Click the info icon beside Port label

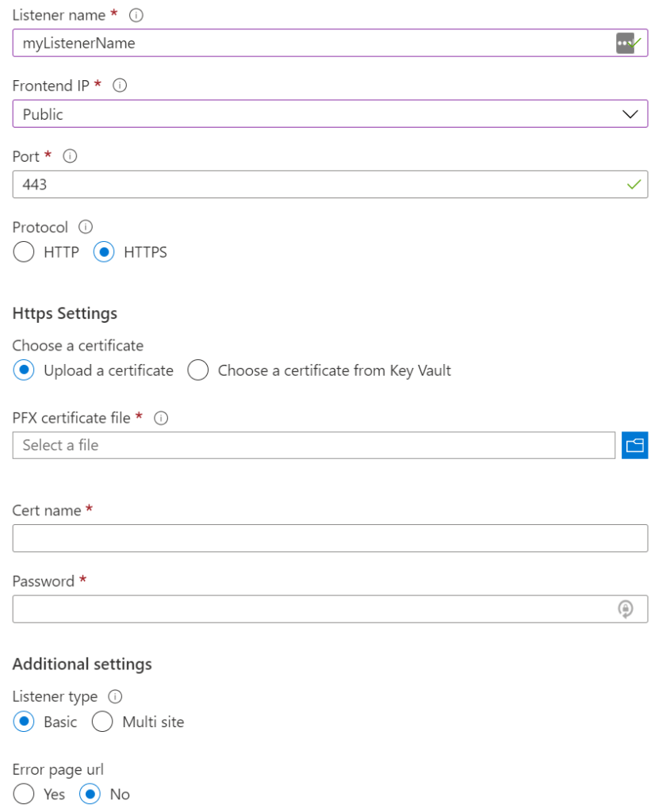click(x=70, y=156)
